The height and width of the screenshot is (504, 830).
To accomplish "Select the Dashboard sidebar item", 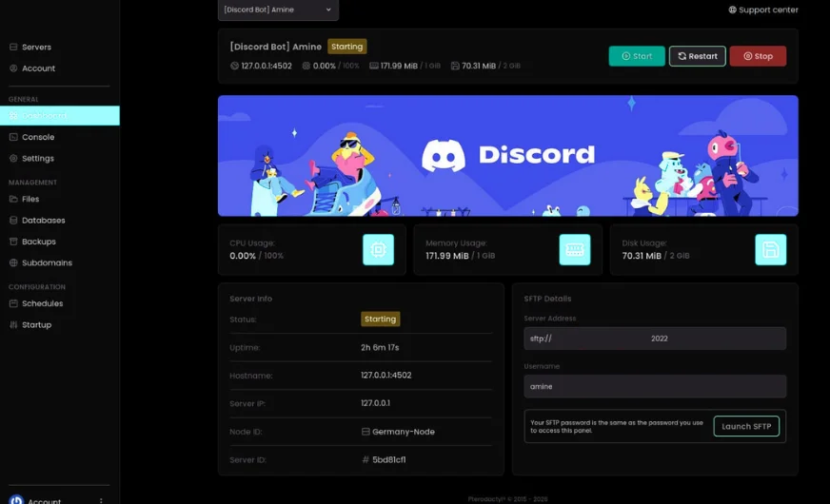I will click(60, 116).
